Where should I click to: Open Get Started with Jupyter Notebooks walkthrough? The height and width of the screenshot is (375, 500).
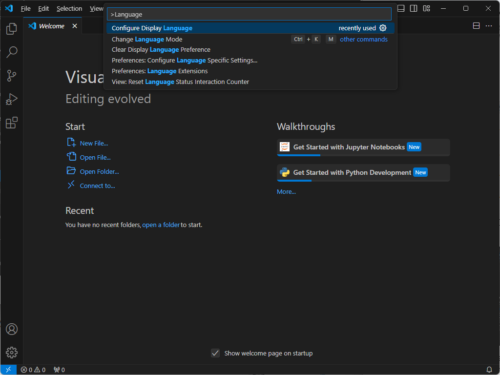pyautogui.click(x=363, y=147)
